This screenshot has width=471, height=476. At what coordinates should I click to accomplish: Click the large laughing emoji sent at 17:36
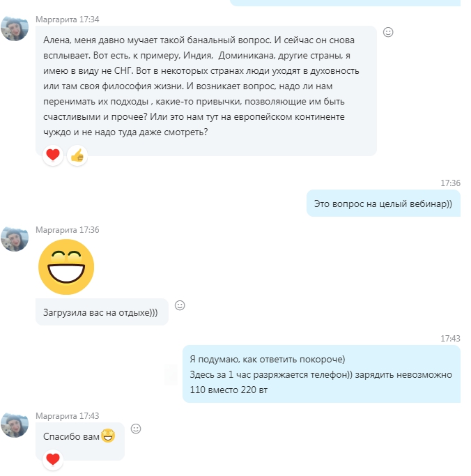(x=66, y=267)
